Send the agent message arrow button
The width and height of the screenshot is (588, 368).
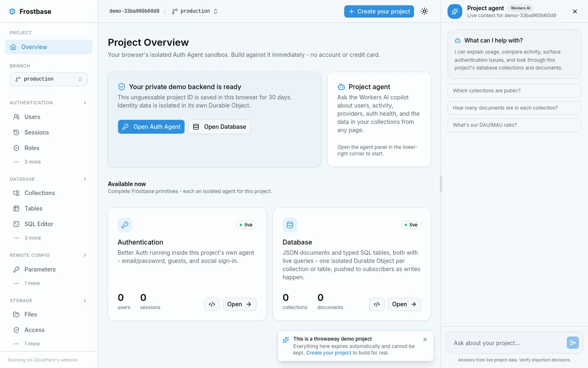[x=572, y=342]
